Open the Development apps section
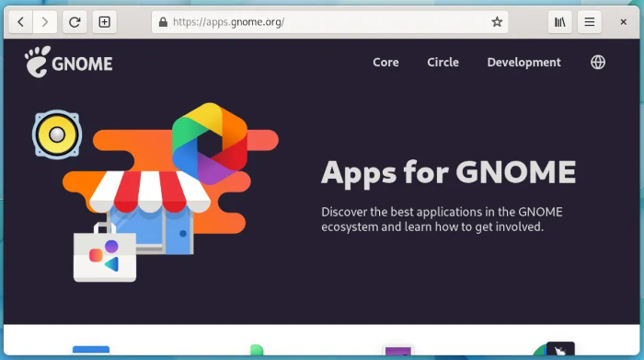The width and height of the screenshot is (644, 360). [x=523, y=62]
